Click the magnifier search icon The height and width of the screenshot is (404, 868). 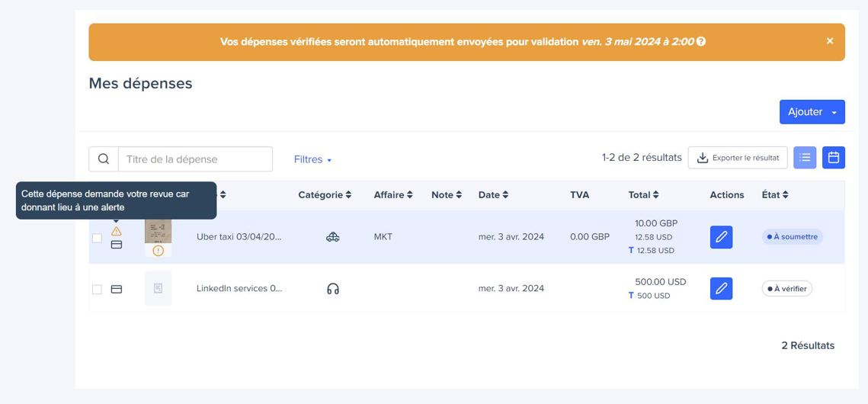[104, 159]
